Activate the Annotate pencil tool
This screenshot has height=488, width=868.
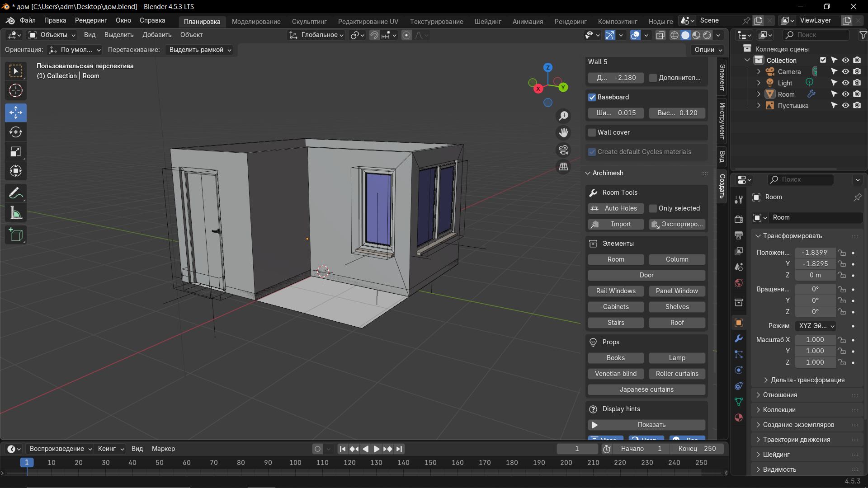16,193
